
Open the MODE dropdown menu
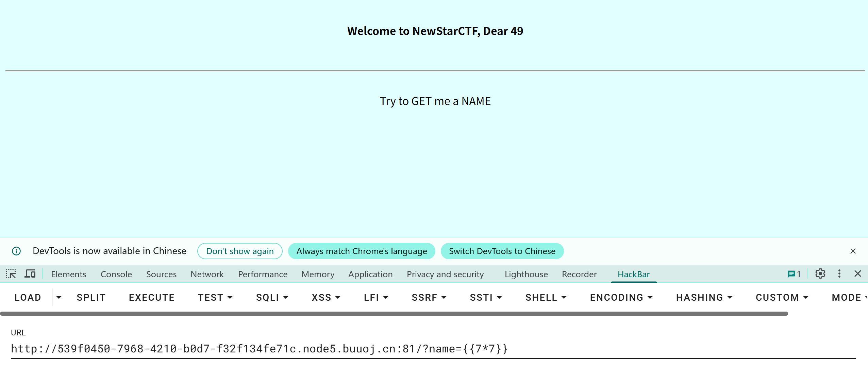pyautogui.click(x=849, y=297)
